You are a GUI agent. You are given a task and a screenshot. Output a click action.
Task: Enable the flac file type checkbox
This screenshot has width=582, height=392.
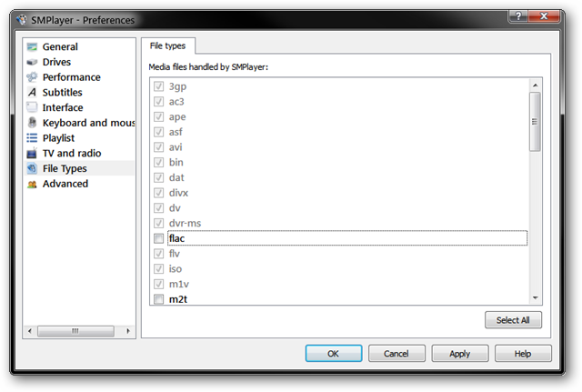click(158, 238)
